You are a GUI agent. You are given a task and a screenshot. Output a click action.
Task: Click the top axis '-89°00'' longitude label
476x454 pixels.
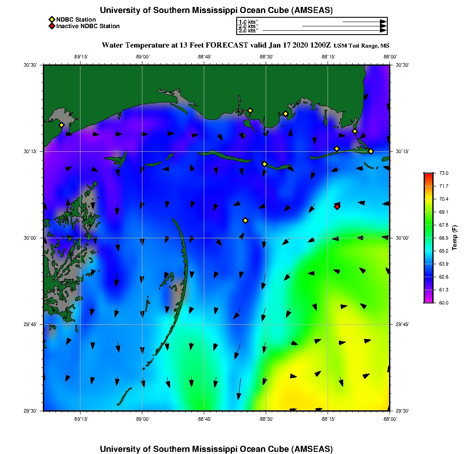tap(143, 57)
